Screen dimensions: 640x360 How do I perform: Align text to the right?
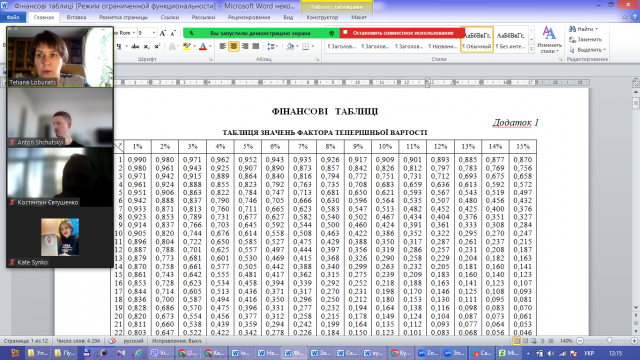pos(245,47)
